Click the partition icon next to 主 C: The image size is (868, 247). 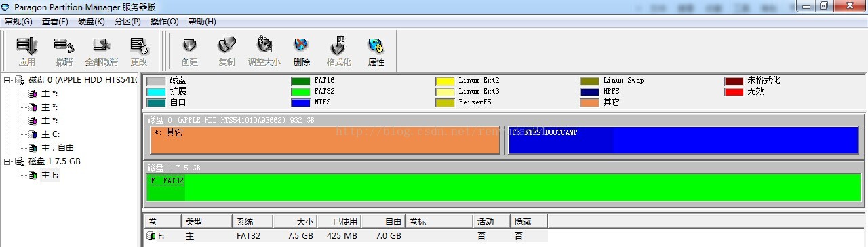tap(33, 134)
